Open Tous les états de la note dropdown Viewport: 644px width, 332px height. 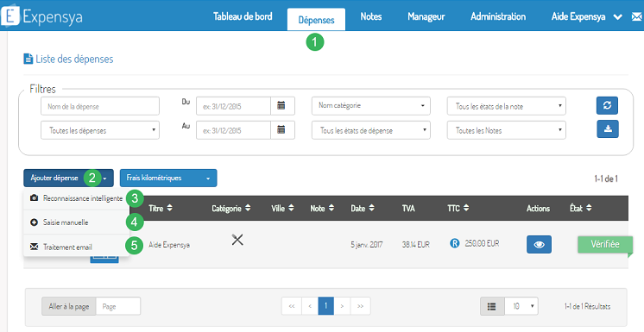507,106
